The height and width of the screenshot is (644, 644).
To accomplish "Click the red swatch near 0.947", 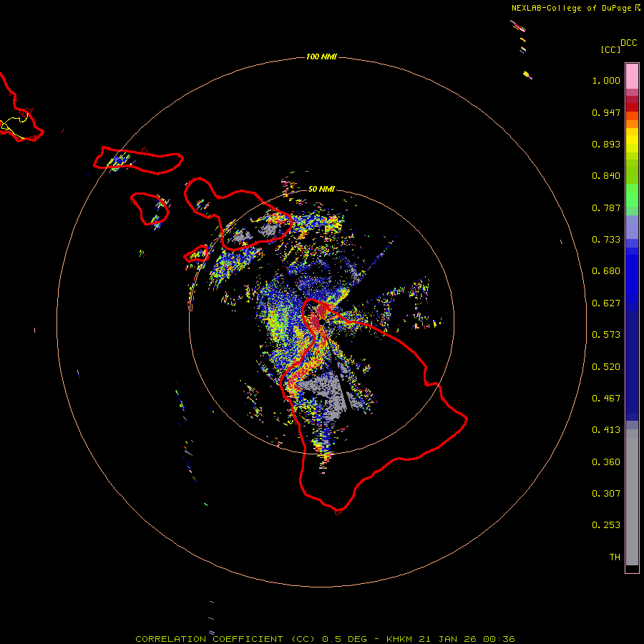I will coord(632,107).
